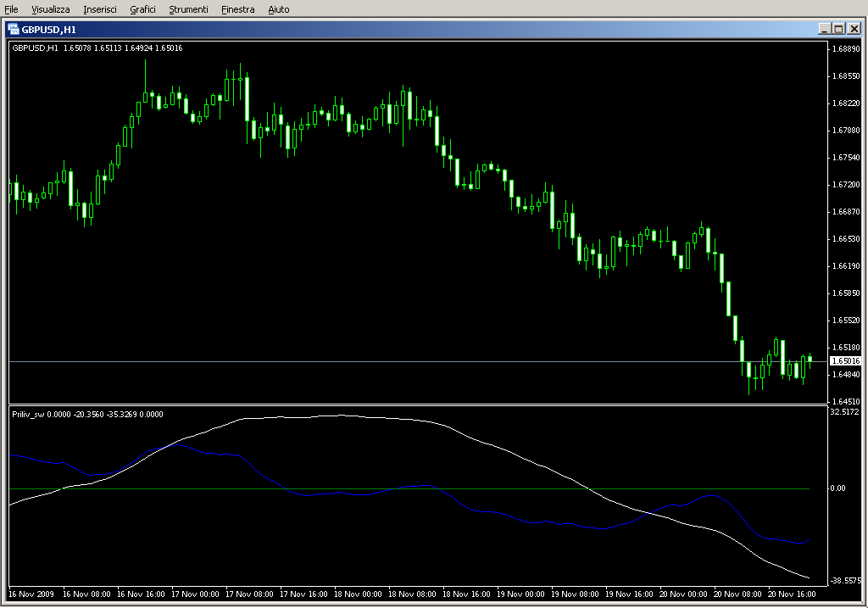
Task: Click the 19 Nov 00:00 time label
Action: click(x=520, y=594)
